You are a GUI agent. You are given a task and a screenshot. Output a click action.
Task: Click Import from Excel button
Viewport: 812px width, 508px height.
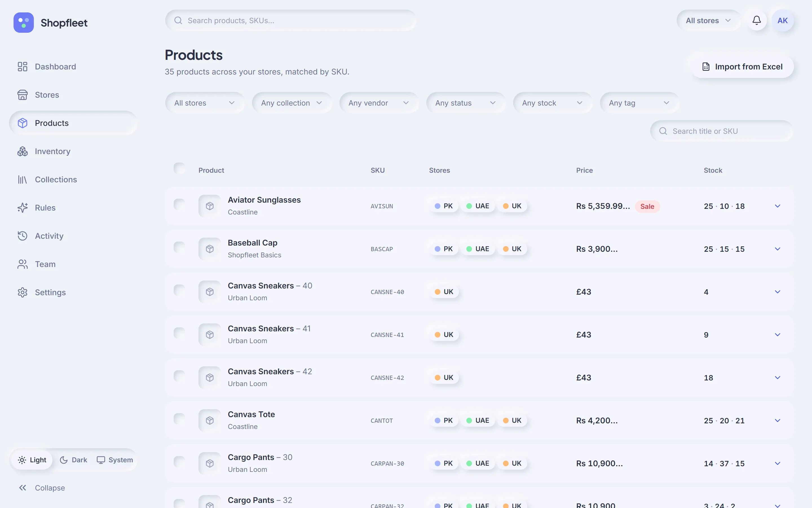(x=742, y=67)
